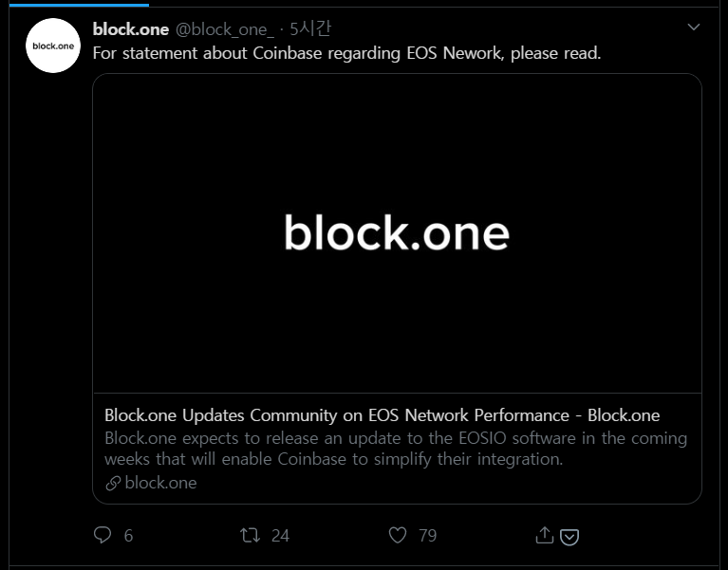Save the tweet with the Pocket icon
Viewport: 728px width, 570px height.
coord(569,537)
